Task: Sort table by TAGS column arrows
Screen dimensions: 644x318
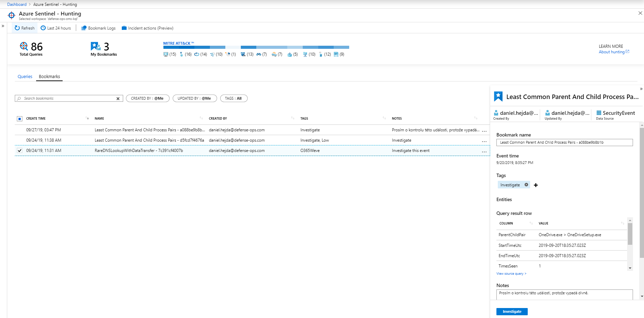Action: pyautogui.click(x=384, y=118)
